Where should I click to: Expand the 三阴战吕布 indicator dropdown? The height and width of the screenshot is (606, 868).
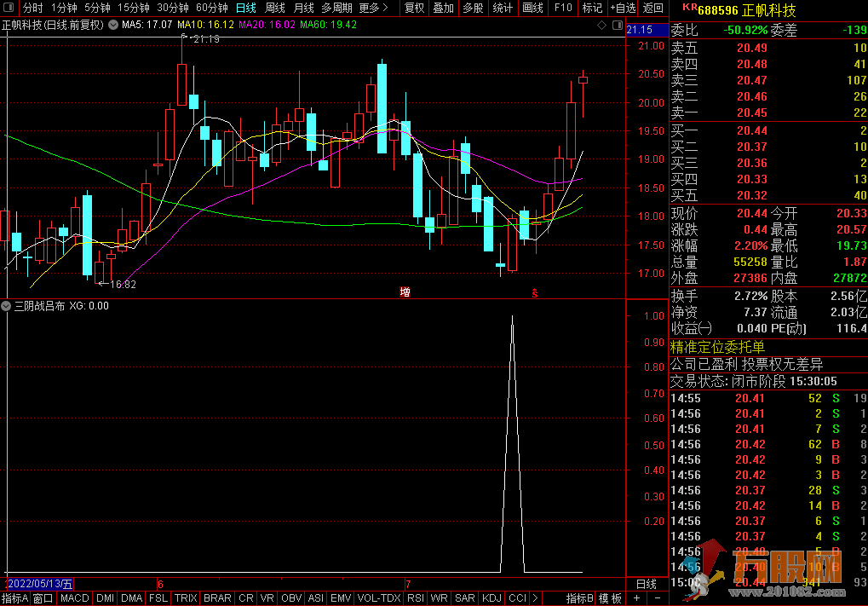pyautogui.click(x=7, y=305)
